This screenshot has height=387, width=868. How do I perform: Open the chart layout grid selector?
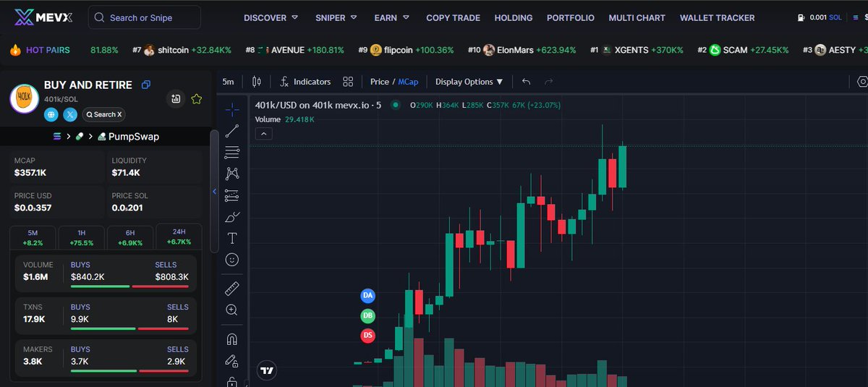click(348, 82)
